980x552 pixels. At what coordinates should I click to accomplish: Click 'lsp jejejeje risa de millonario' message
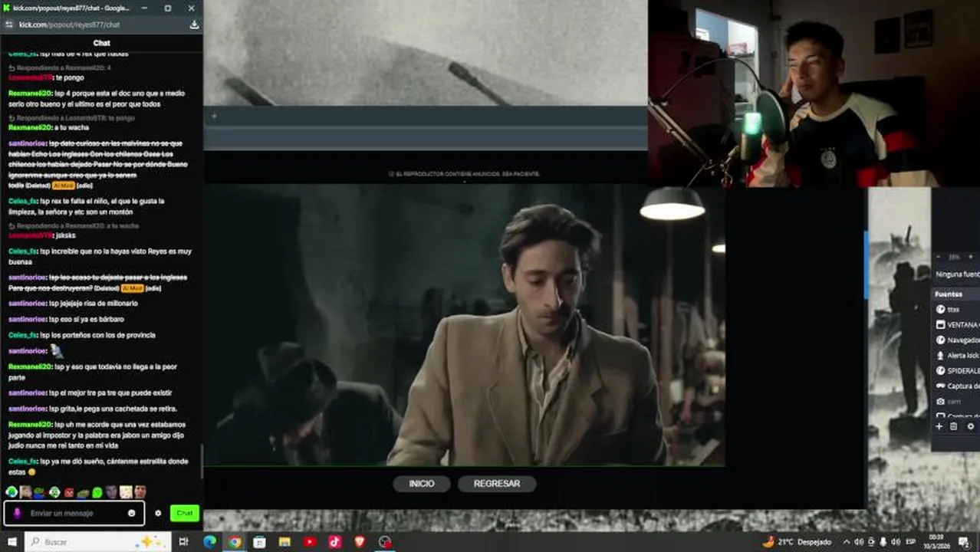pyautogui.click(x=73, y=304)
